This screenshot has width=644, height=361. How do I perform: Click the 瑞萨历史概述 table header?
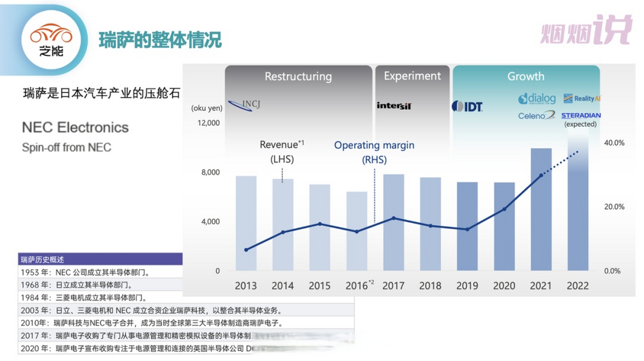coord(100,259)
